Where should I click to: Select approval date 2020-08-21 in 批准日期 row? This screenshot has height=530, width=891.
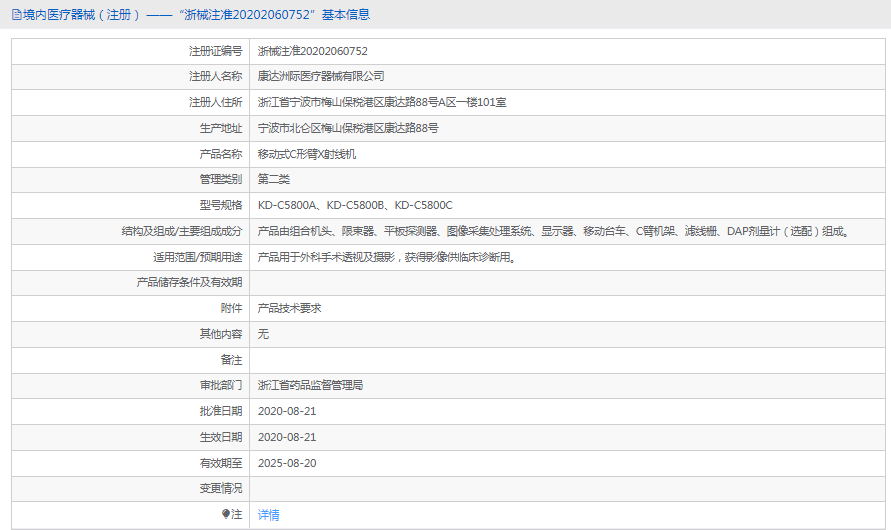pos(287,411)
